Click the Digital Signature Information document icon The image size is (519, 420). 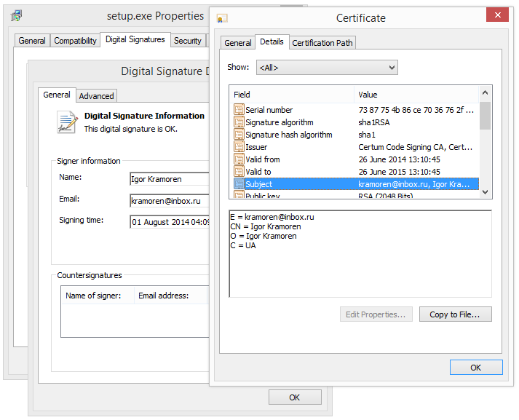67,122
